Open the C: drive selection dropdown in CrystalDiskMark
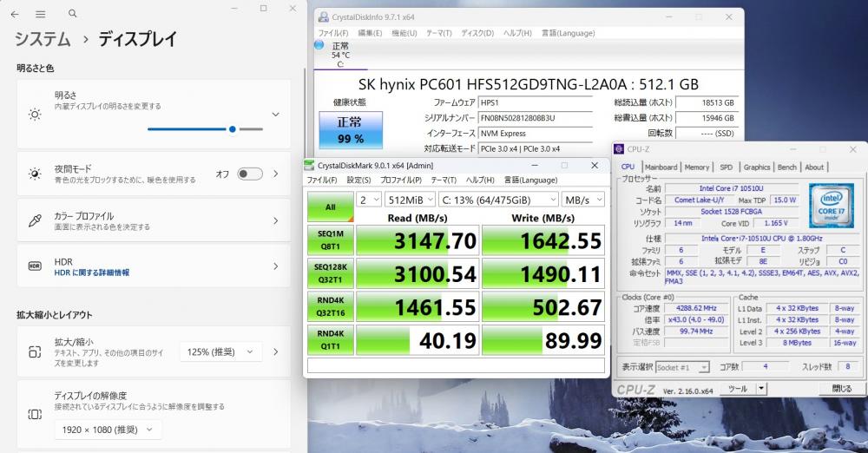 pos(498,199)
